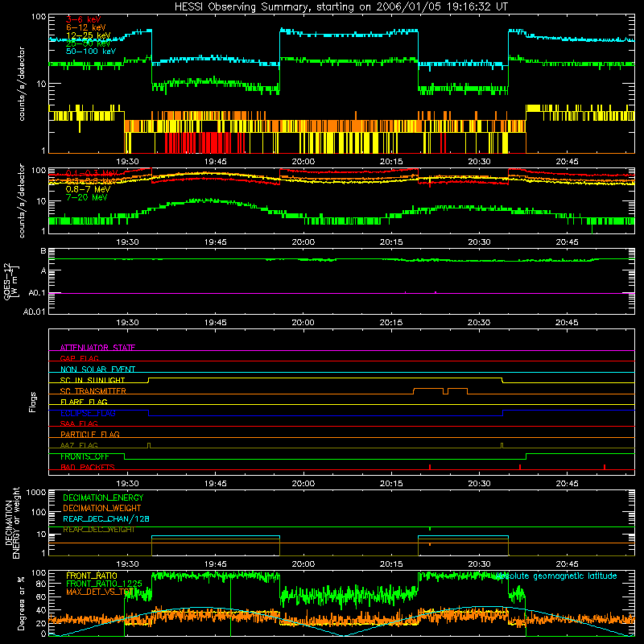Select the 0.1-0.3 MeV legend entry

coord(92,173)
